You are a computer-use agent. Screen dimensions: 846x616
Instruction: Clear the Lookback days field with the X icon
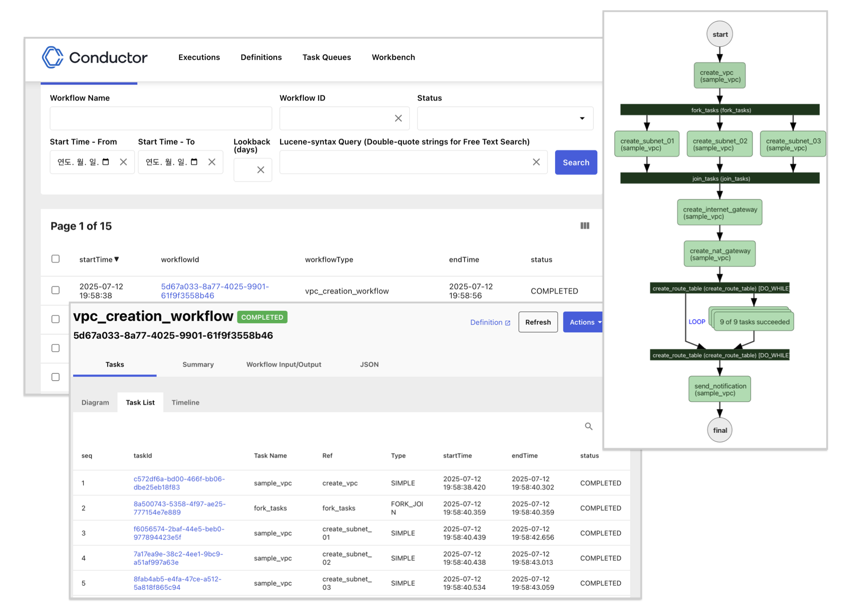(261, 170)
